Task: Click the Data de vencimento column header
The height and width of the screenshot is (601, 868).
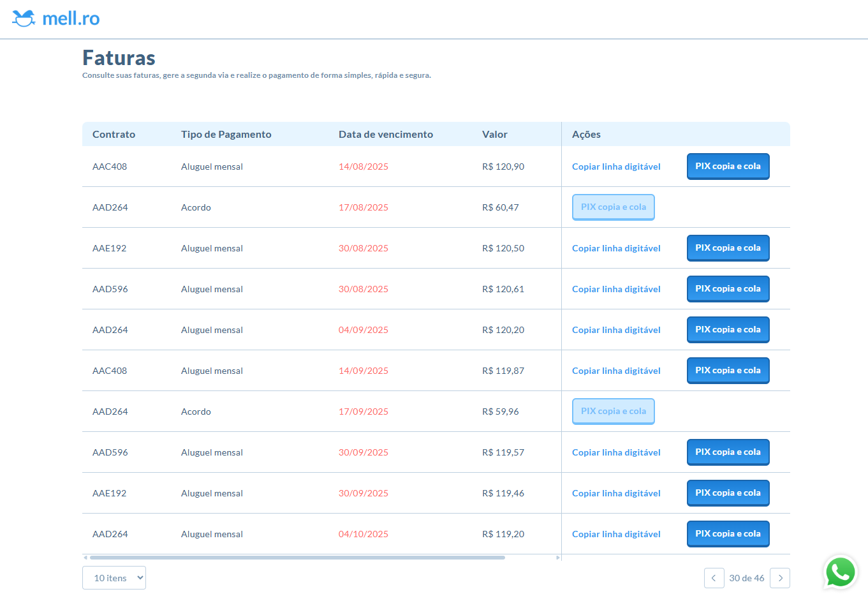Action: 386,135
